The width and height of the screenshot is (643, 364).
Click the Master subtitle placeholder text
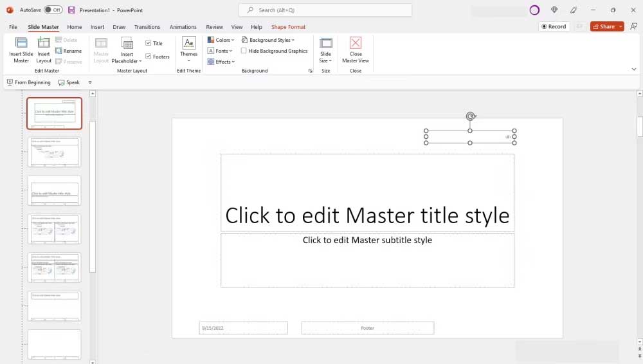(367, 240)
